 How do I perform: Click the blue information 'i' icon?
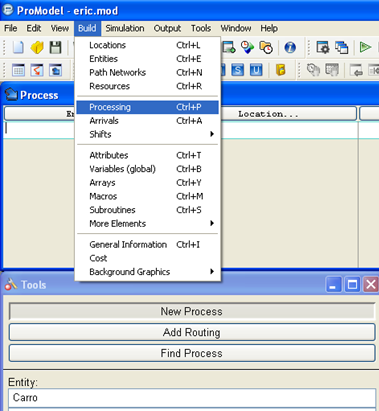tap(290, 47)
